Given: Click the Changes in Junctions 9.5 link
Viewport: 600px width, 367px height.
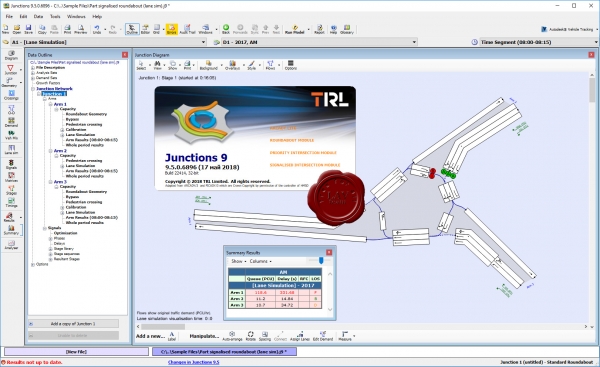Looking at the screenshot, I should (x=194, y=362).
